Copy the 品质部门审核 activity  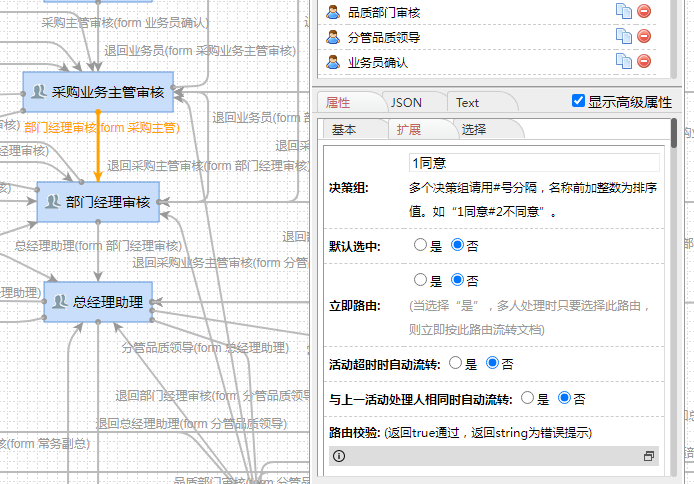coord(623,11)
